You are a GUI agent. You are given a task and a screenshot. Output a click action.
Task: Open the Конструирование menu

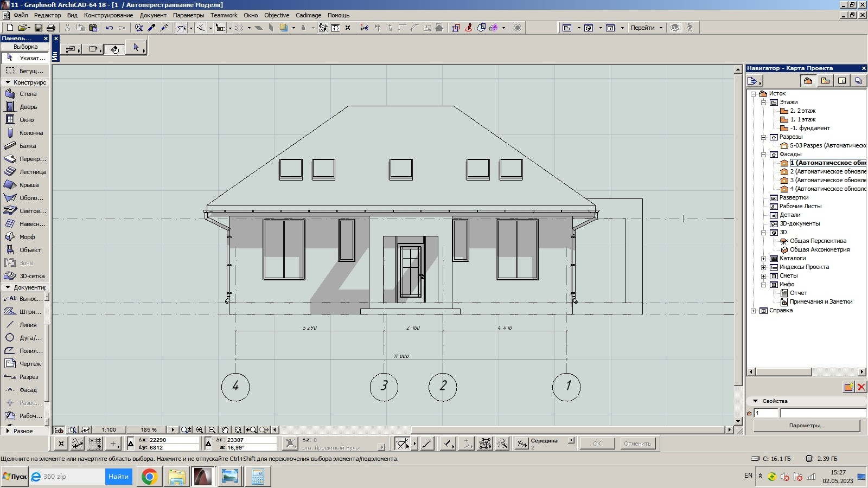click(108, 15)
